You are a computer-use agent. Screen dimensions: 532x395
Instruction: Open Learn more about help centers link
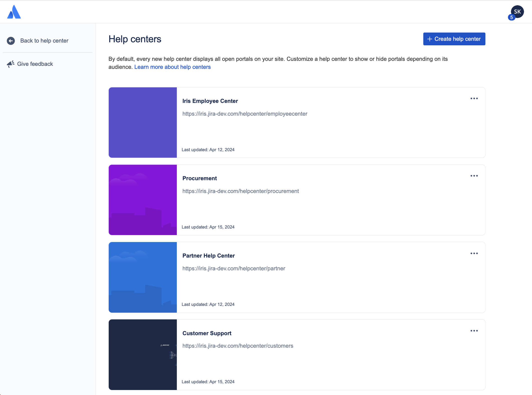point(172,67)
